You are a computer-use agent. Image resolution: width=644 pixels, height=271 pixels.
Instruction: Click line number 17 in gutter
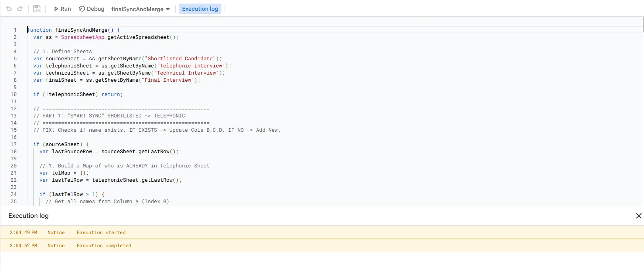pyautogui.click(x=13, y=144)
